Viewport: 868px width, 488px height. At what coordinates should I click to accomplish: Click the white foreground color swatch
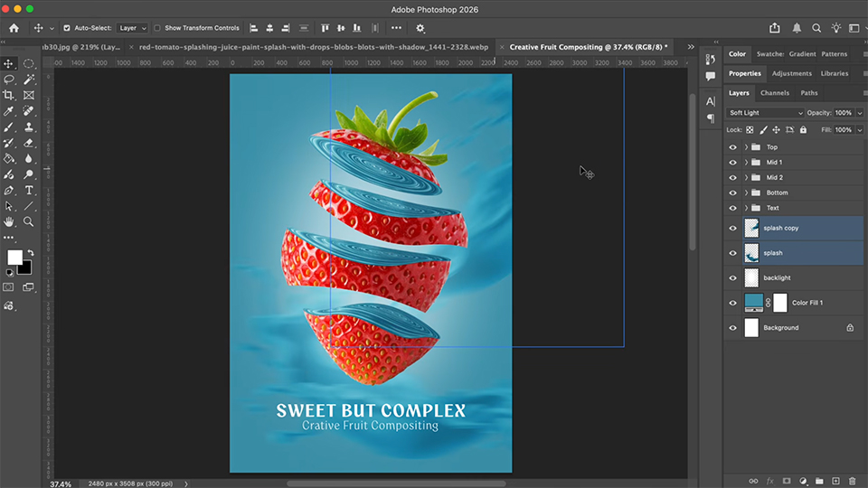(14, 258)
